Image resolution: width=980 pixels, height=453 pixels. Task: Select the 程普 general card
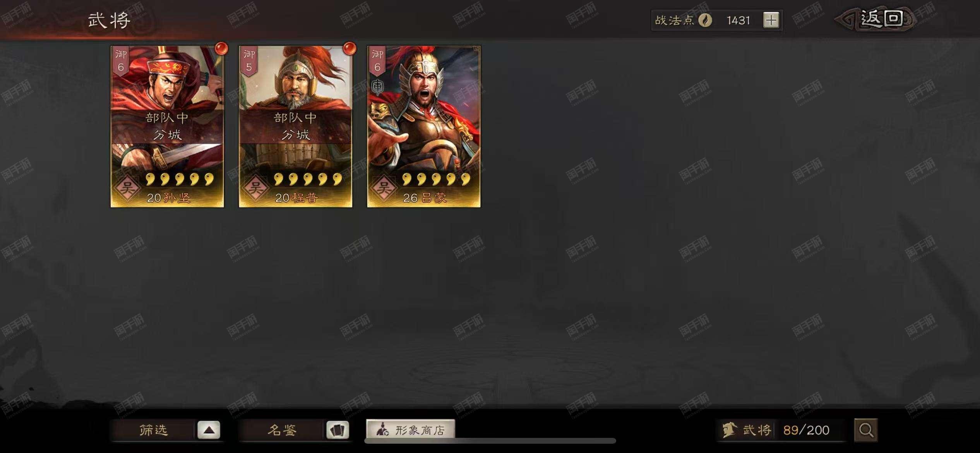click(x=296, y=127)
